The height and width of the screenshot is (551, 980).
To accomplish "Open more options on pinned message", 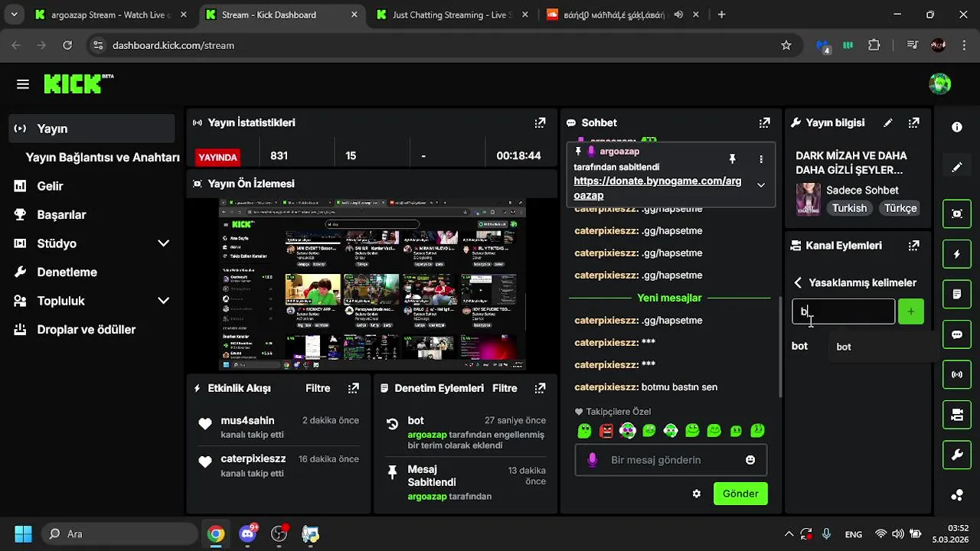I will coord(761,159).
